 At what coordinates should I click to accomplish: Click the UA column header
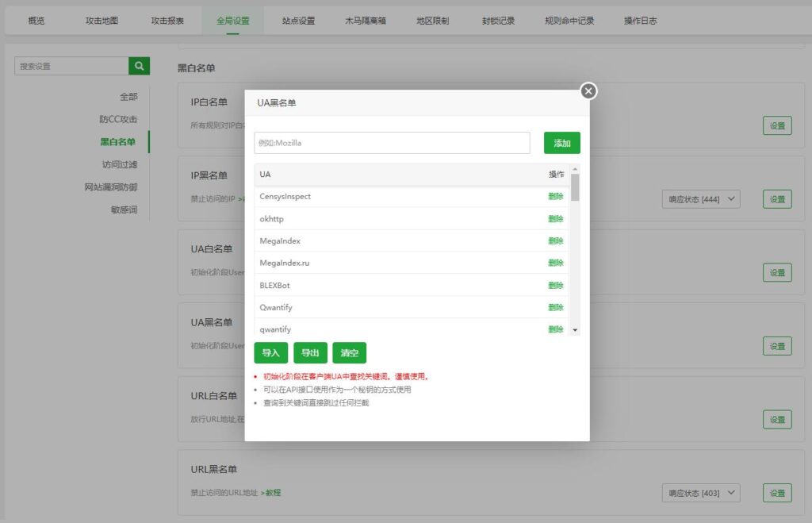click(x=265, y=175)
